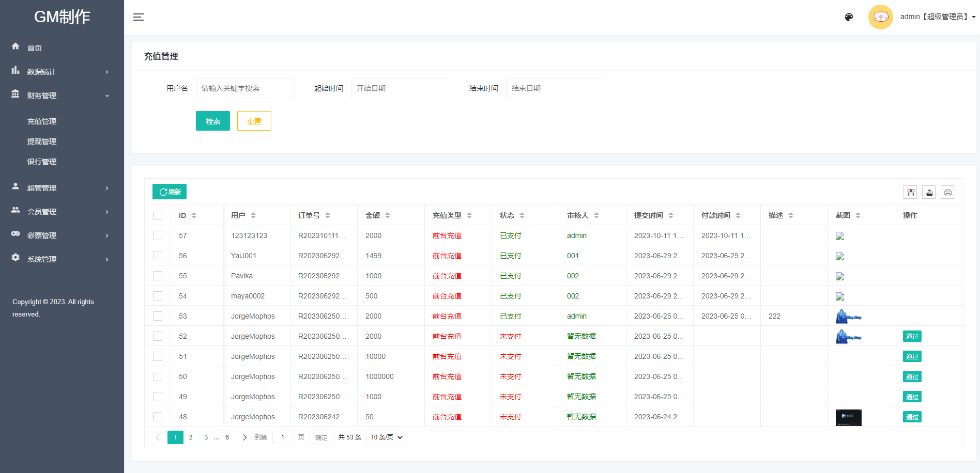
Task: Expand the 数据统计 sidebar menu
Action: (62, 72)
